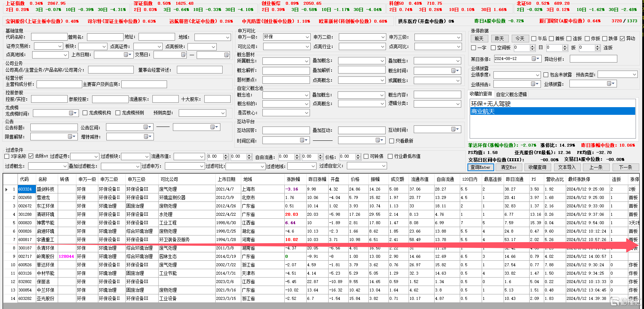Screen dimensions: 644x309
Task: Expand the 过滤概念 dropdown
Action: 48,166
